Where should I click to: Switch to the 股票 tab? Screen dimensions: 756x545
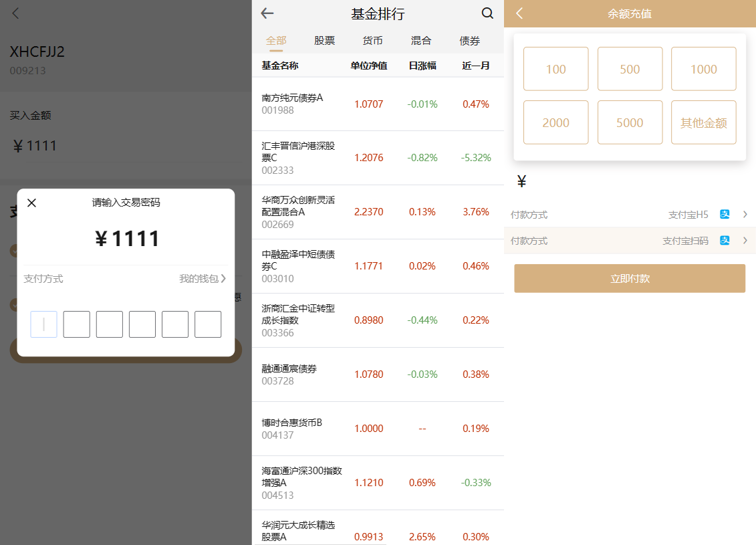(325, 41)
